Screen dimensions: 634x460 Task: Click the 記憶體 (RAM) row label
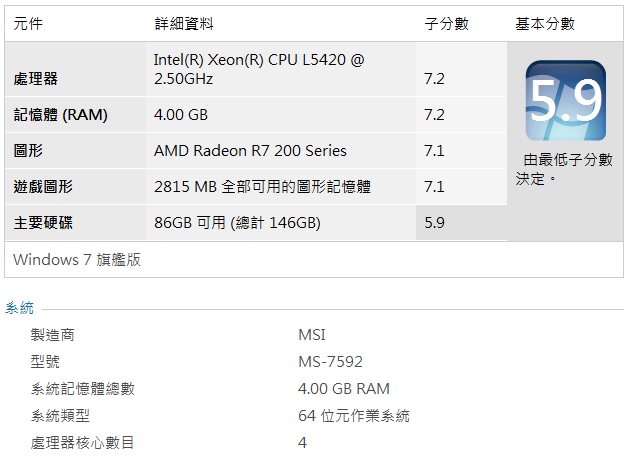tap(60, 115)
